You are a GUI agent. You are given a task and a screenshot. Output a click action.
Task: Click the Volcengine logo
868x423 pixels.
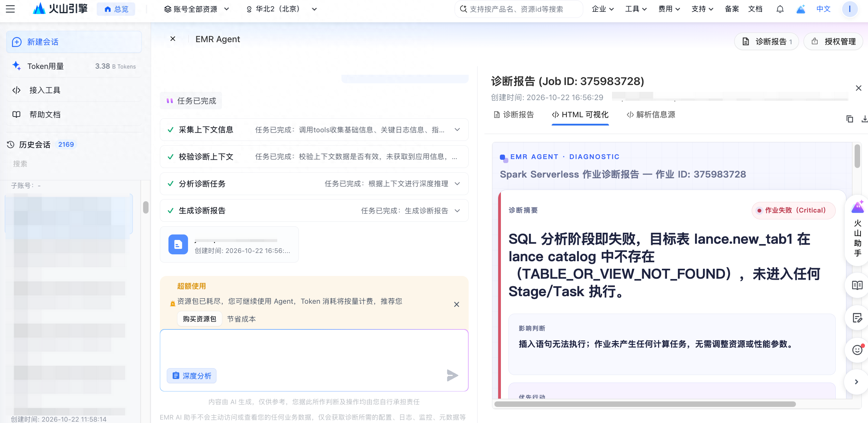pos(60,9)
